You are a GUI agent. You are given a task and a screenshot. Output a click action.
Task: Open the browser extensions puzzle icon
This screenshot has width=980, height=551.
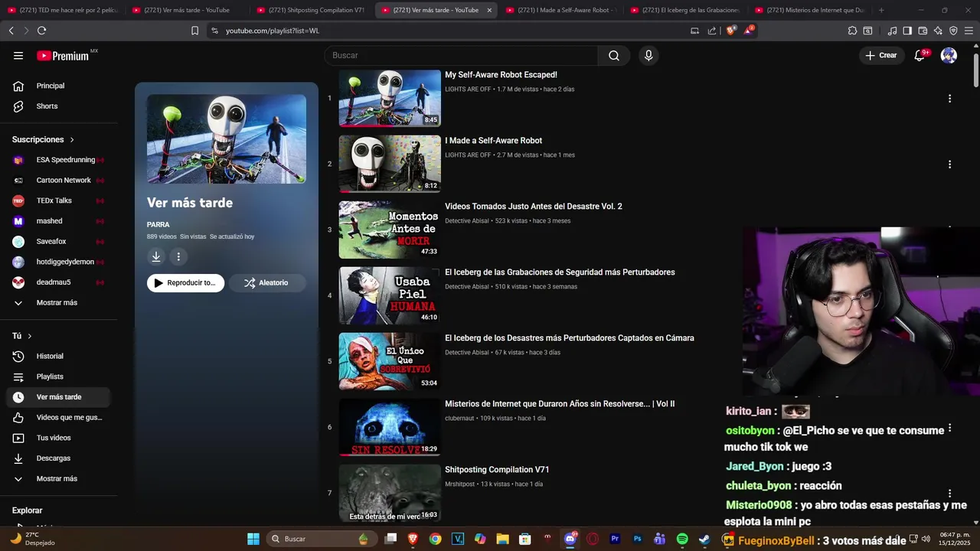852,31
